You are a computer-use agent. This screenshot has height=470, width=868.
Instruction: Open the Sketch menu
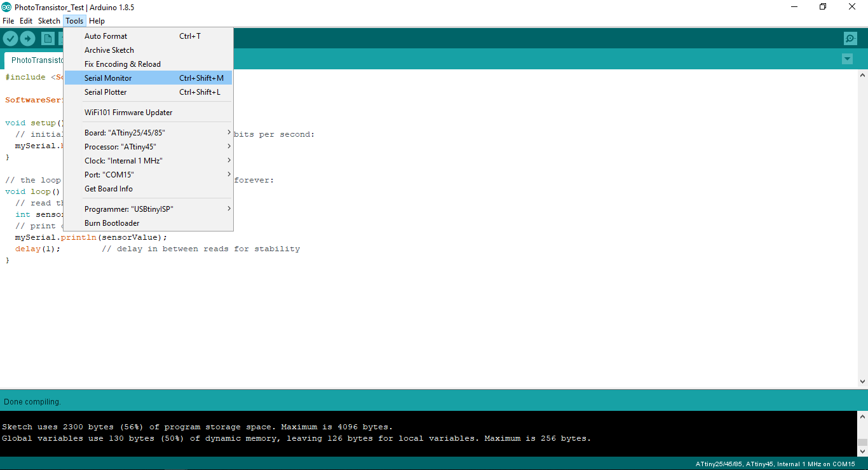pos(49,21)
